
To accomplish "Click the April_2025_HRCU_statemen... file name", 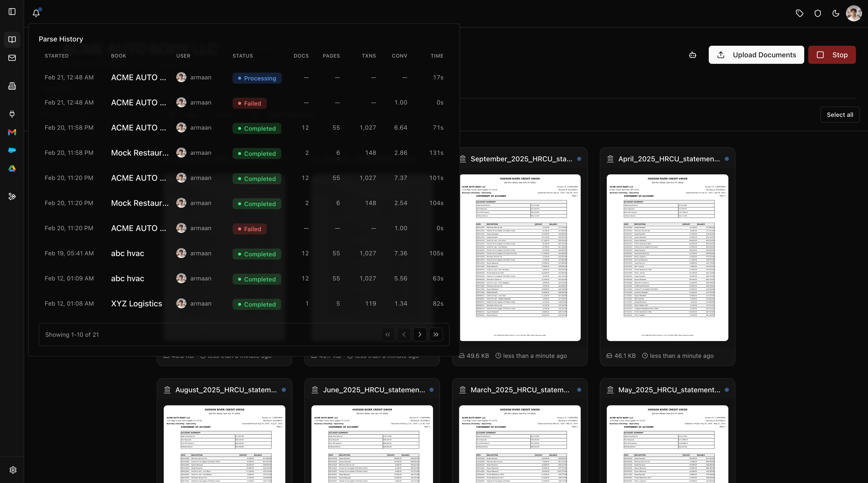I will pyautogui.click(x=669, y=159).
